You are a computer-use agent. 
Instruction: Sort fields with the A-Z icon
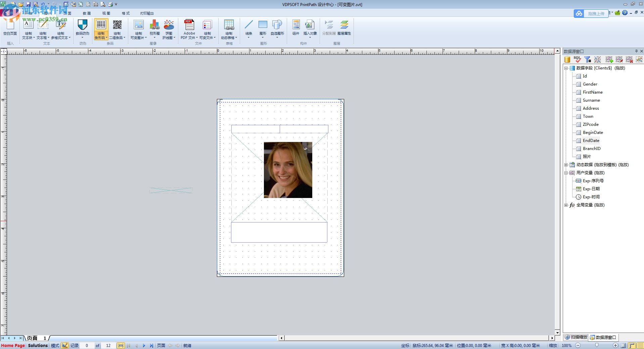pyautogui.click(x=597, y=59)
